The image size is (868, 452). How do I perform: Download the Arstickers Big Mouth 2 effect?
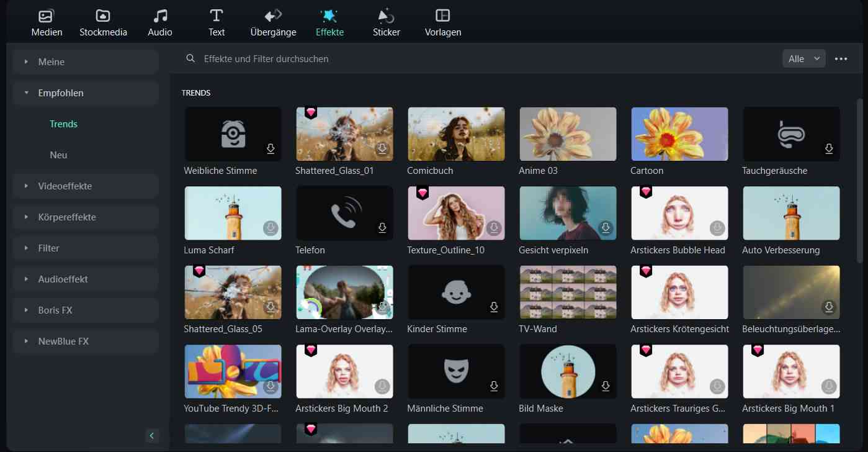382,386
